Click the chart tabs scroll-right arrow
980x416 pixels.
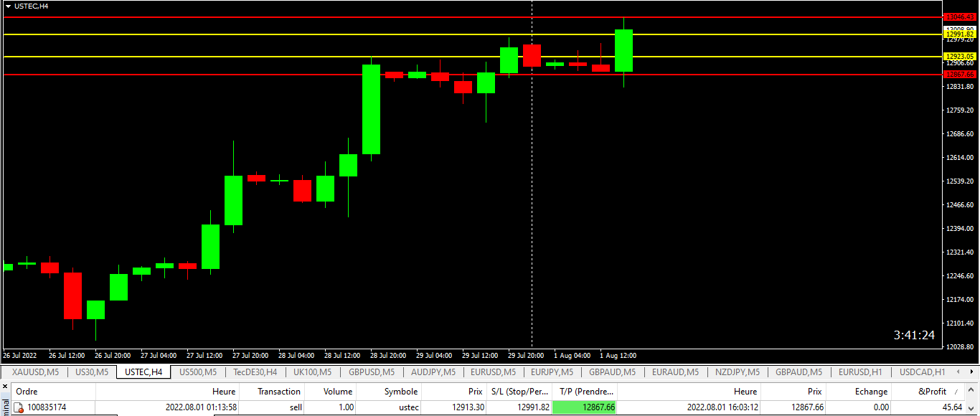tap(973, 372)
